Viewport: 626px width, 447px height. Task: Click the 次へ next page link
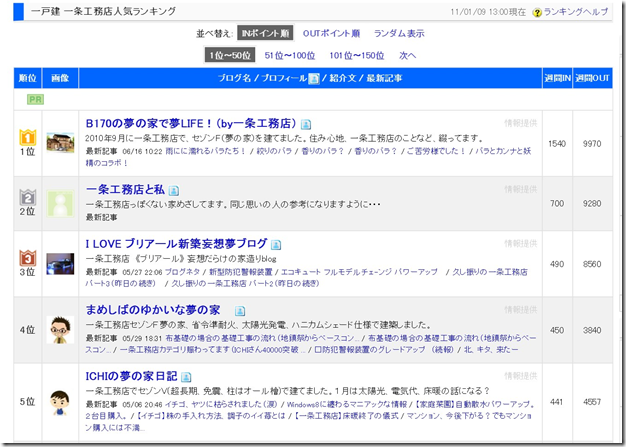coord(407,55)
